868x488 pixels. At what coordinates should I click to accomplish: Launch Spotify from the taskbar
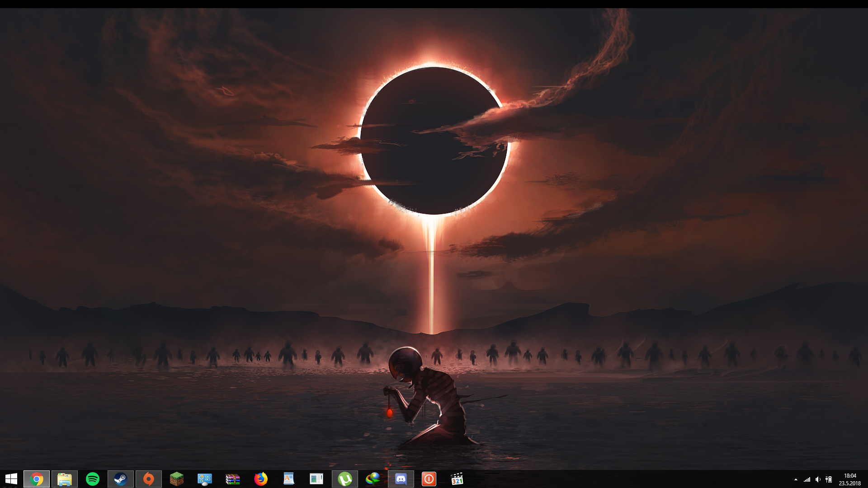pyautogui.click(x=93, y=479)
